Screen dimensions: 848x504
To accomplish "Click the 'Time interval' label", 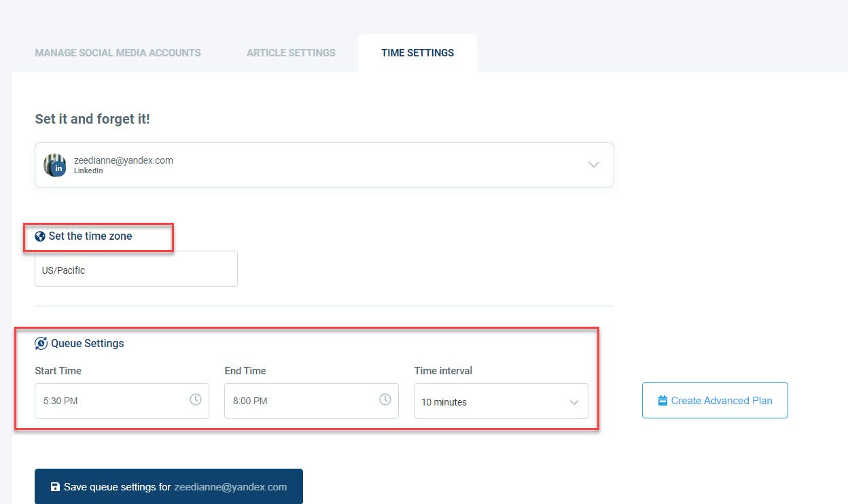I will tap(443, 371).
